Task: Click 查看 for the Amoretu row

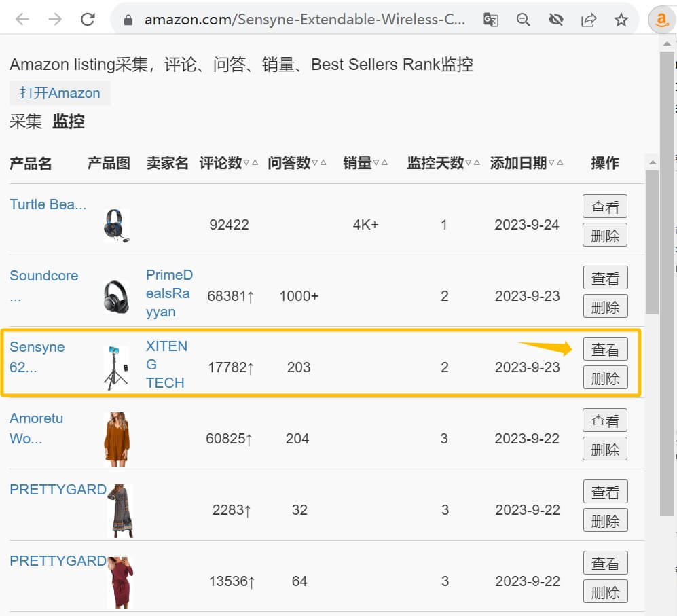Action: pyautogui.click(x=605, y=420)
